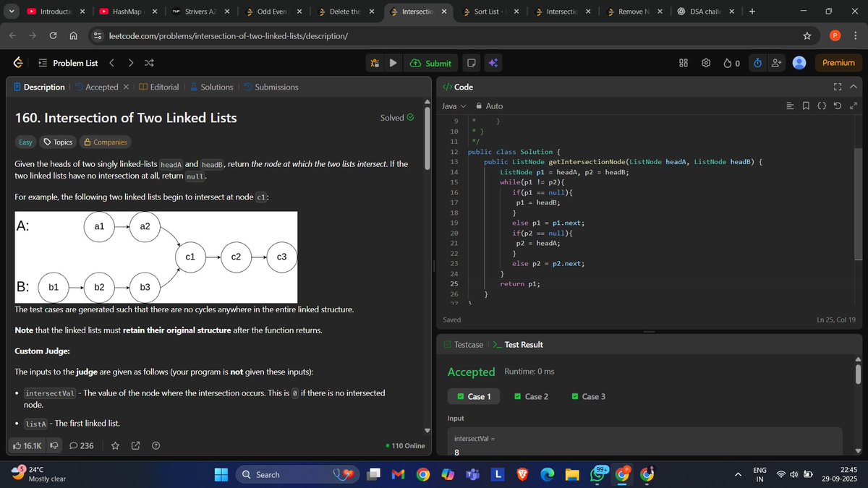This screenshot has width=868, height=488.
Task: Open LeetCode settings gear
Action: click(706, 63)
